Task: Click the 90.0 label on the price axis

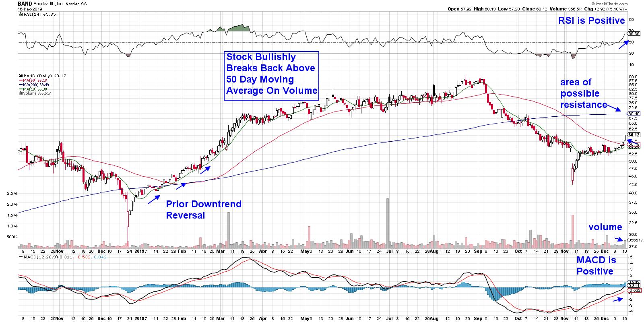Action: (x=633, y=76)
